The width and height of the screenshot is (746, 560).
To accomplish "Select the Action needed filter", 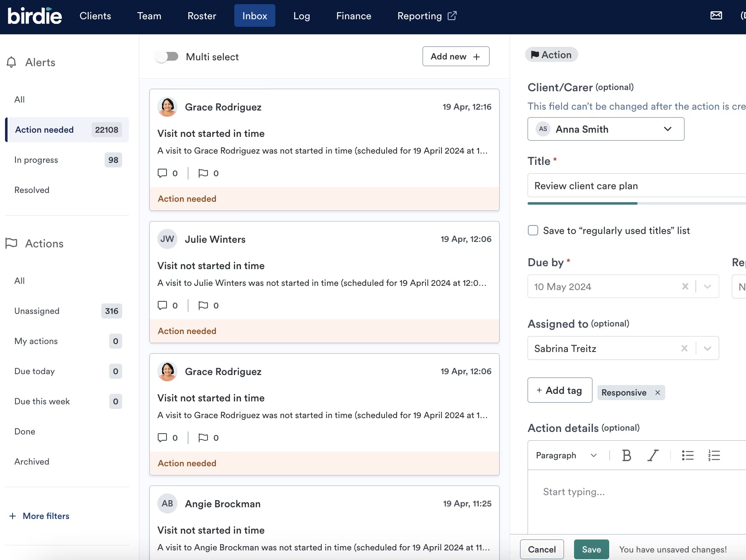I will (67, 130).
